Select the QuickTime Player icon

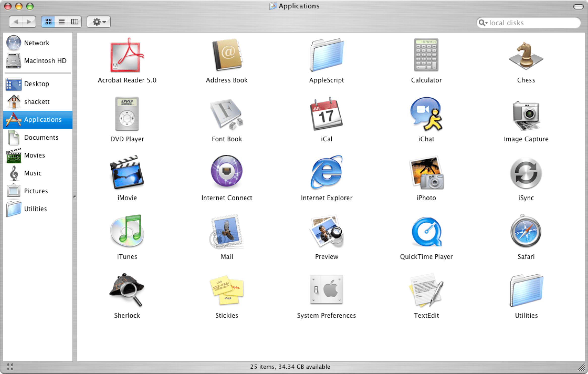click(x=426, y=232)
